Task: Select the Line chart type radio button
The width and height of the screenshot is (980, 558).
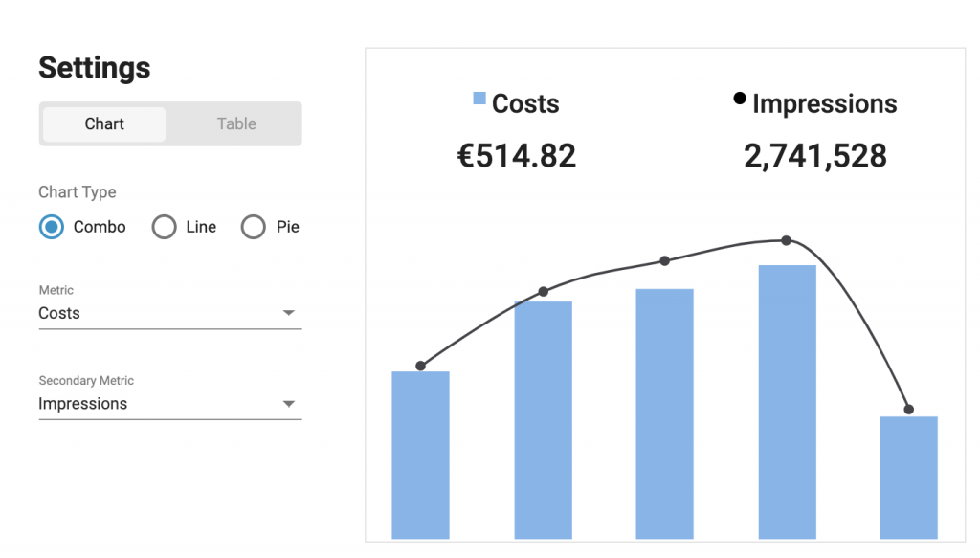Action: pos(164,227)
